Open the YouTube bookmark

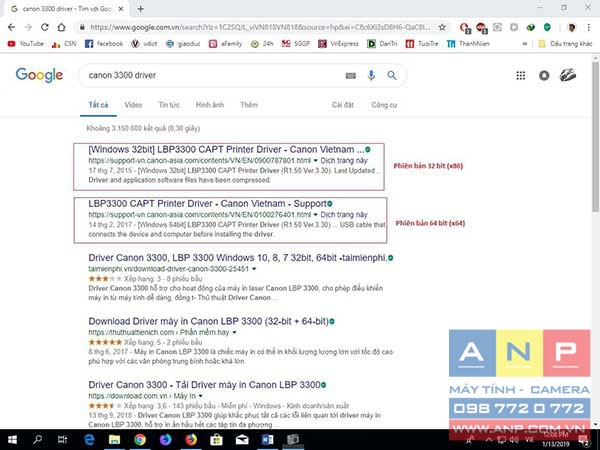pos(26,44)
